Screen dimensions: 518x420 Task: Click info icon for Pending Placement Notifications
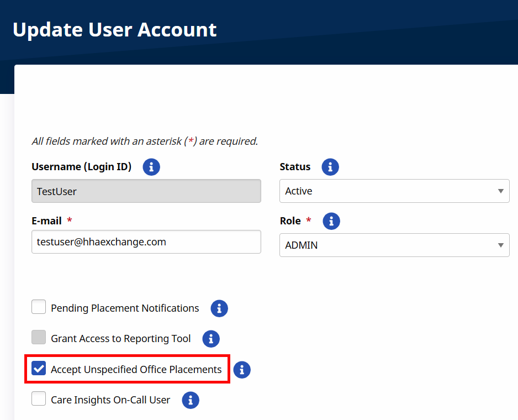[x=219, y=308]
